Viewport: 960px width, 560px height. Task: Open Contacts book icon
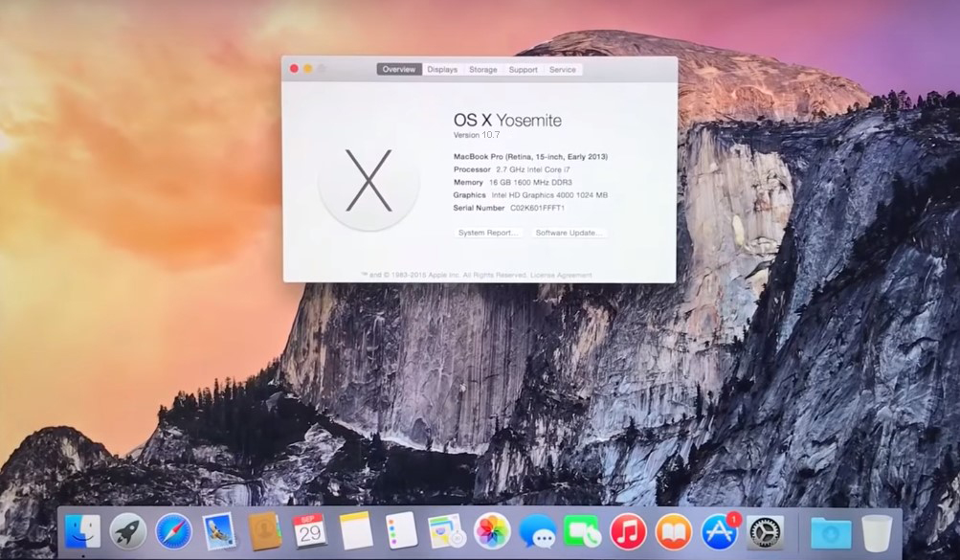click(264, 532)
